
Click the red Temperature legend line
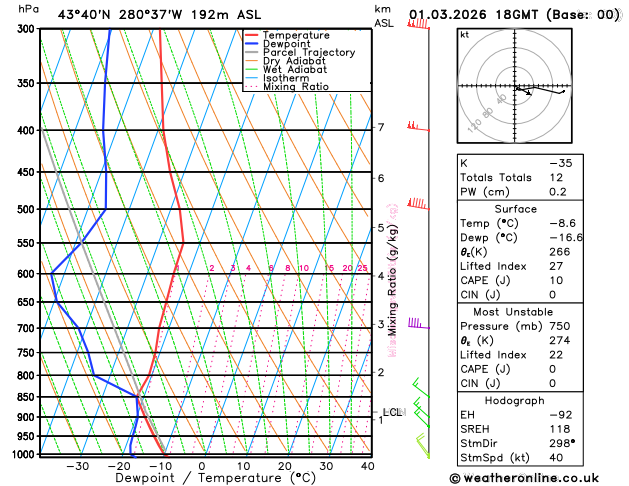click(251, 35)
